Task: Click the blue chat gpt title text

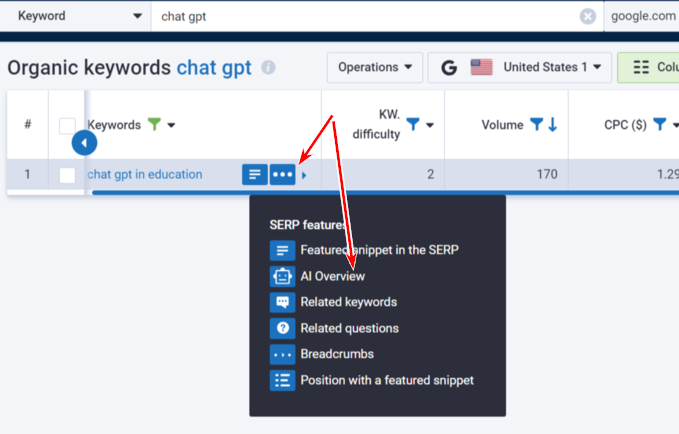Action: click(214, 68)
